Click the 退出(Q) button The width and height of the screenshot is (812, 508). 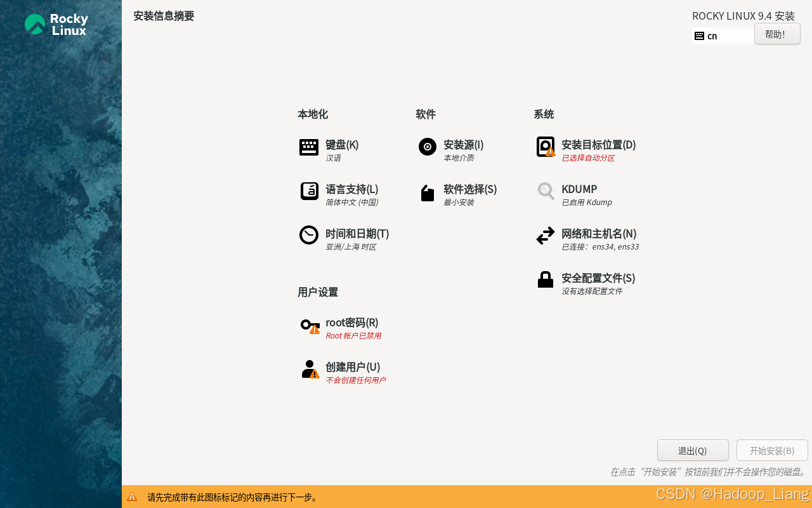(x=693, y=450)
